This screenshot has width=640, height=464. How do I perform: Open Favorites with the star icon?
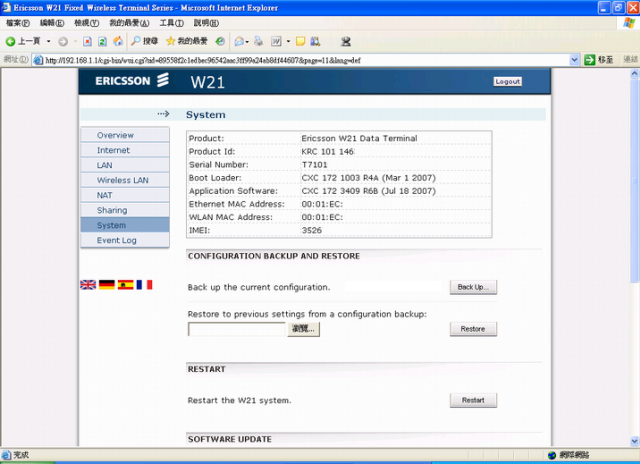click(187, 41)
